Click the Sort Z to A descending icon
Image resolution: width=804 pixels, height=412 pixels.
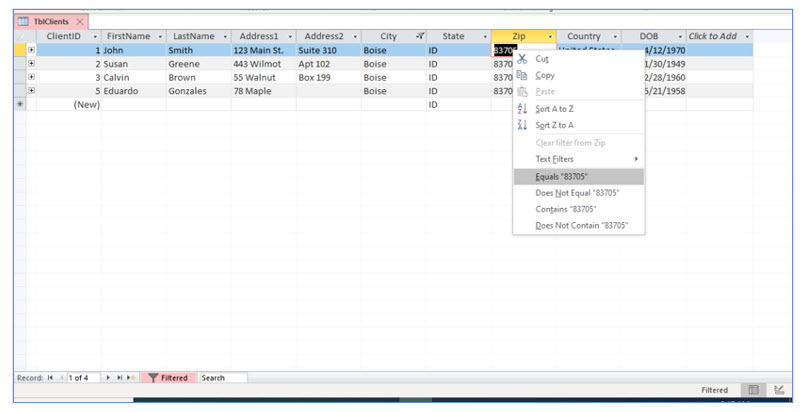[x=522, y=125]
